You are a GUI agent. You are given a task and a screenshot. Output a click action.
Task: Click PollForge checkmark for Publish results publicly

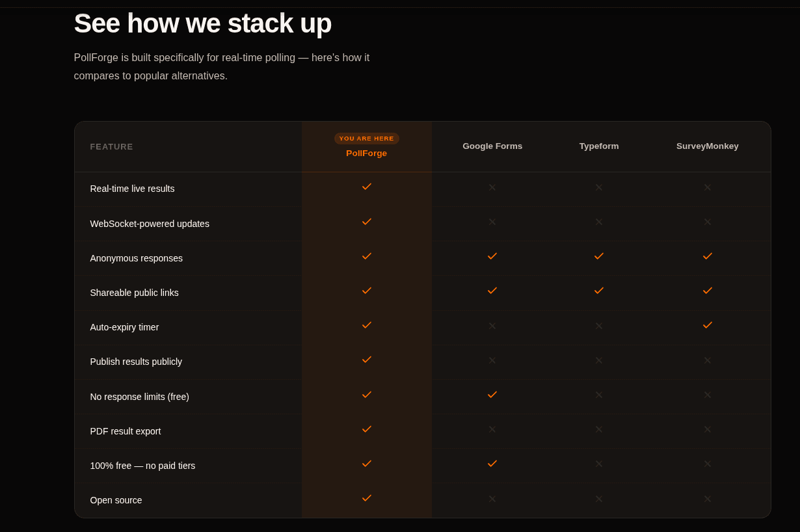tap(367, 359)
